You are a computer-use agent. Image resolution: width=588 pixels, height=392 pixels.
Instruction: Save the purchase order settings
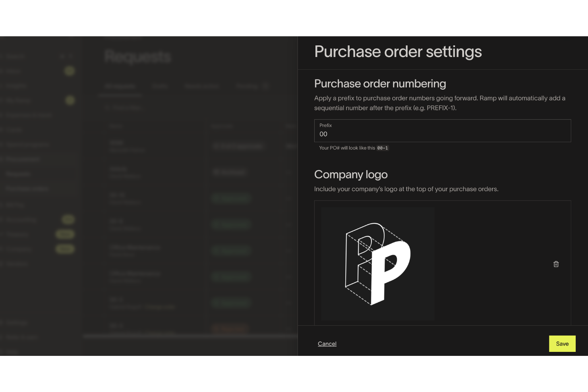(562, 344)
